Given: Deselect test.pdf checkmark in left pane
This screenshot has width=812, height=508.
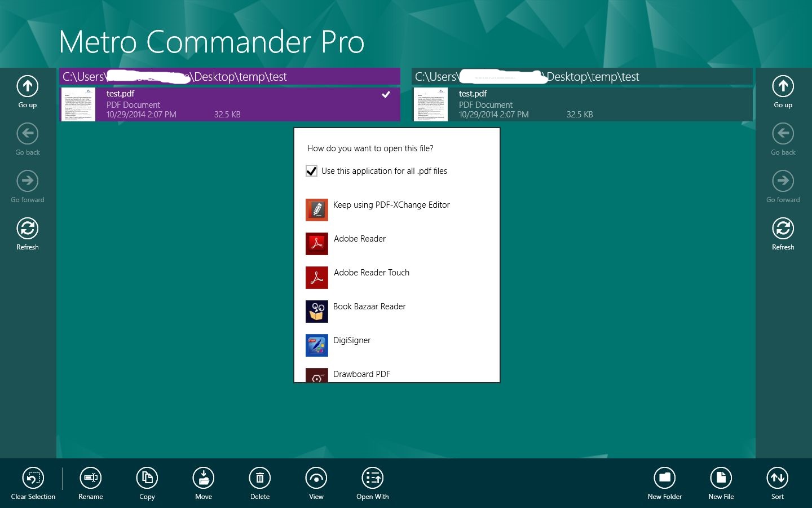Looking at the screenshot, I should pyautogui.click(x=386, y=94).
